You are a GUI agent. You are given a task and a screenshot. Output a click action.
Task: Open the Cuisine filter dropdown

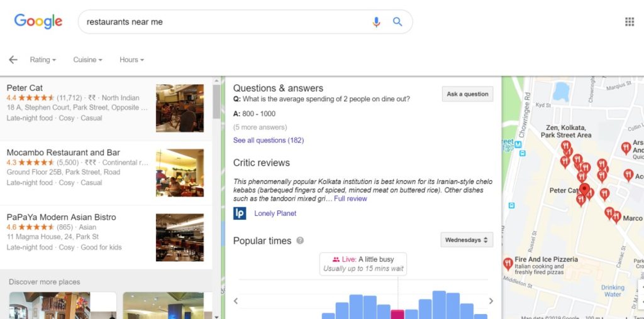pos(87,60)
